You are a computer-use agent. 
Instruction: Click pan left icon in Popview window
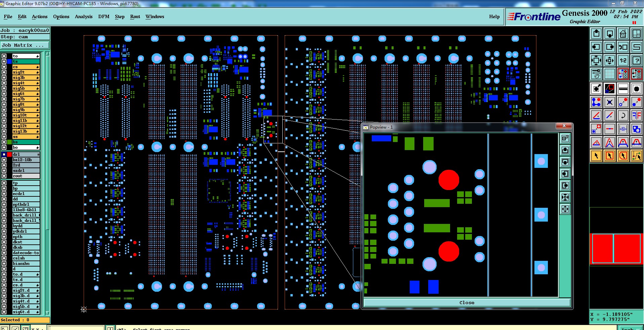click(x=565, y=174)
